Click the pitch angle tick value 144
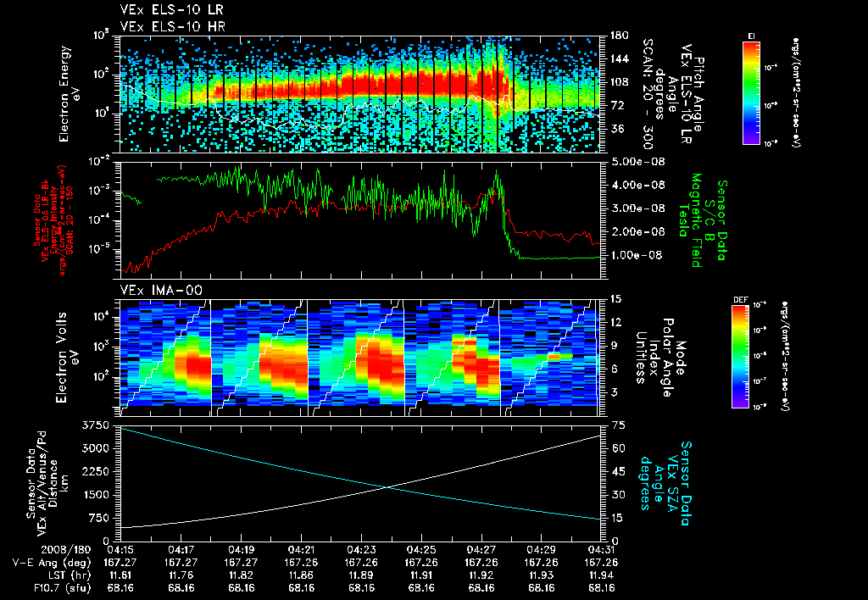 (x=620, y=58)
